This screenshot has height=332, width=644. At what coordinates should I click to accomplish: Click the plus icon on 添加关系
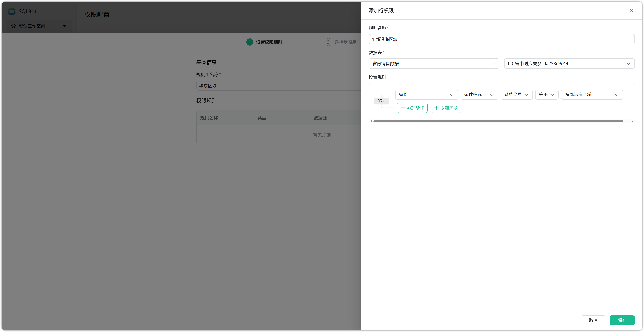436,108
